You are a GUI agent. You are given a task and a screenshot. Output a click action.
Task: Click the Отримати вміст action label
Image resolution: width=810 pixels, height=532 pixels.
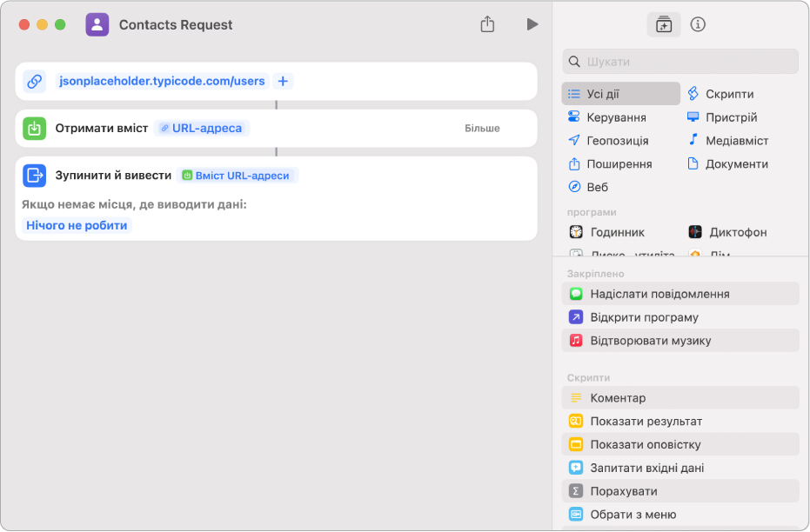pyautogui.click(x=102, y=128)
